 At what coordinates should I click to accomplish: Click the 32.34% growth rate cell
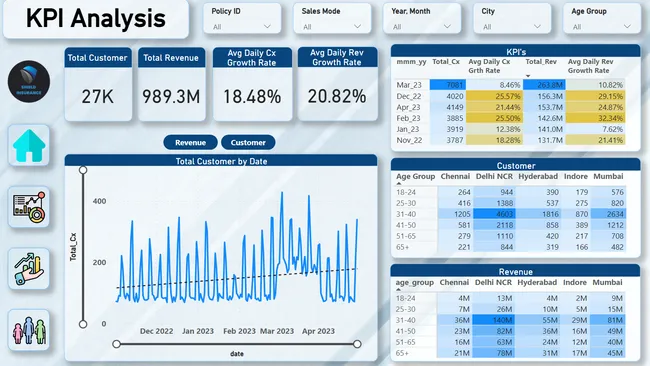[x=596, y=118]
